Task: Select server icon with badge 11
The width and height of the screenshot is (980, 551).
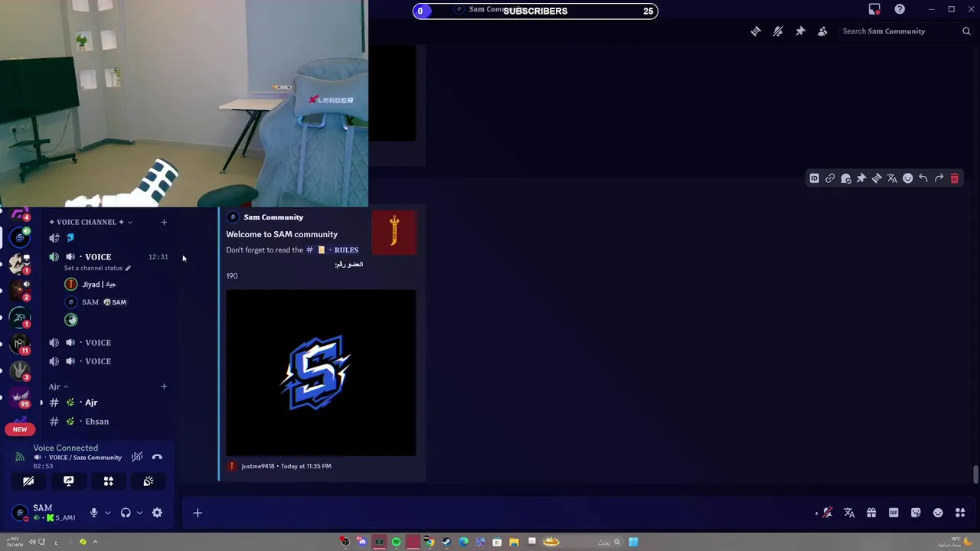Action: pos(20,344)
